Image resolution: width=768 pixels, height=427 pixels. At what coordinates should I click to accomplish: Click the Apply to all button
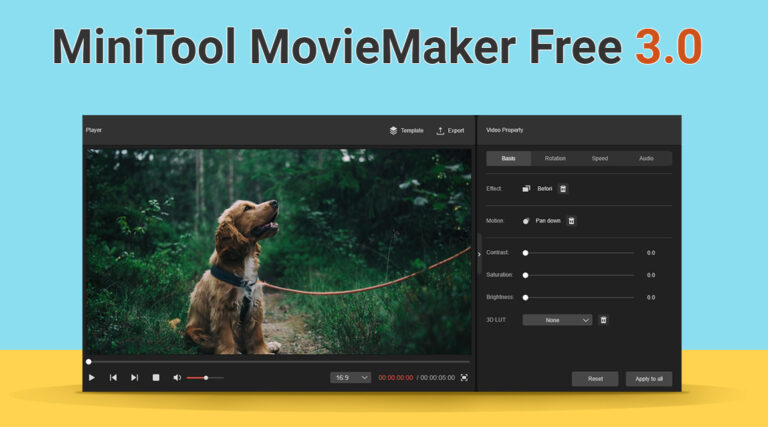[649, 379]
